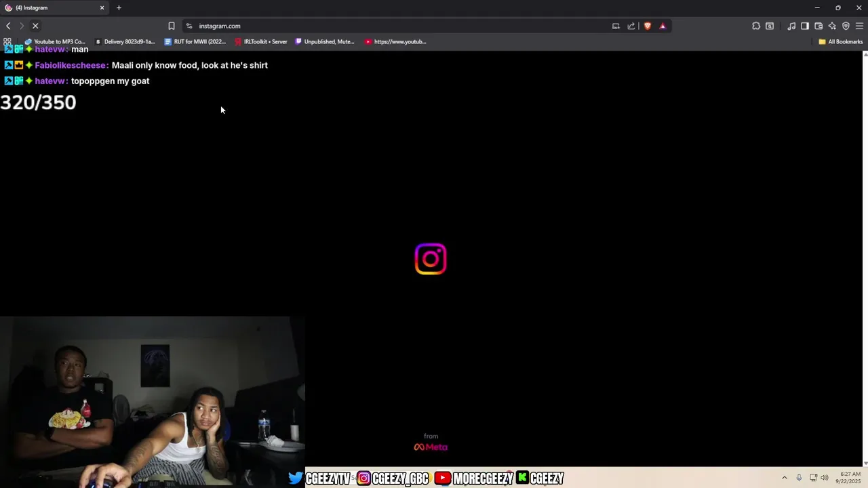Click the Instagram logo in page center
Viewport: 868px width, 488px height.
431,259
